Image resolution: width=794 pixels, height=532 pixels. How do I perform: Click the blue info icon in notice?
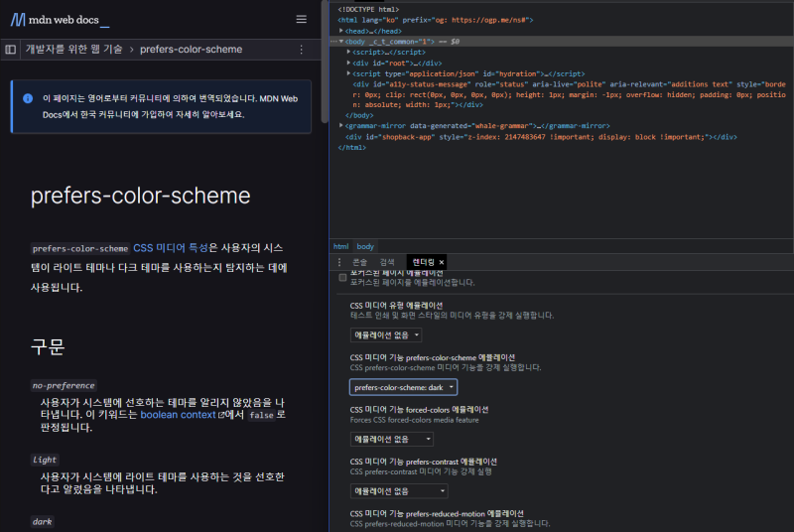tap(28, 98)
